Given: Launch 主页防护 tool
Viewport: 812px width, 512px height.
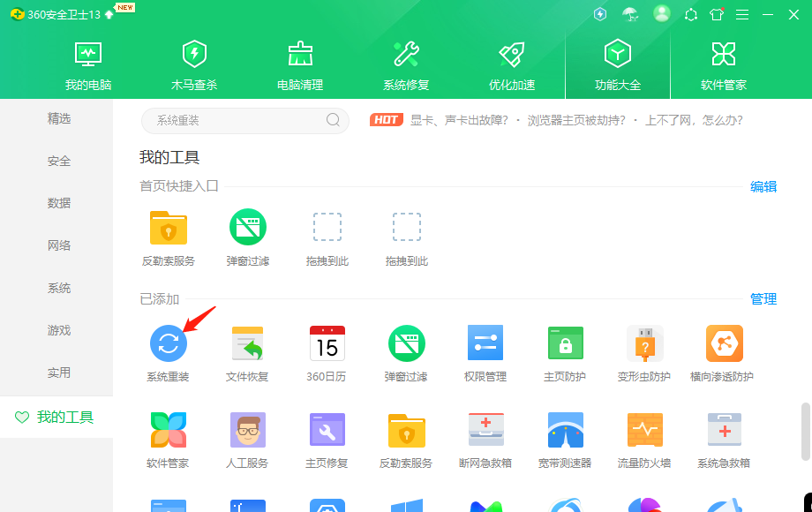Looking at the screenshot, I should tap(565, 343).
